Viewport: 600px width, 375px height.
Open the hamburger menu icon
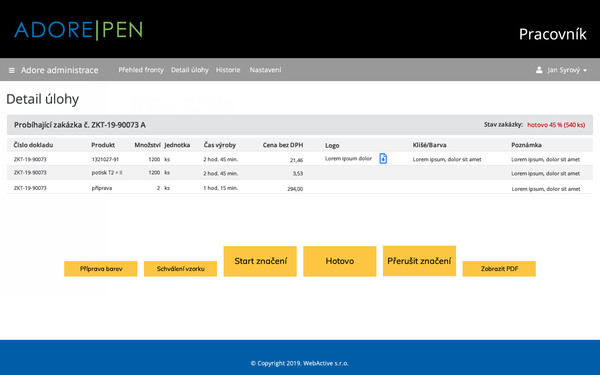pos(12,70)
